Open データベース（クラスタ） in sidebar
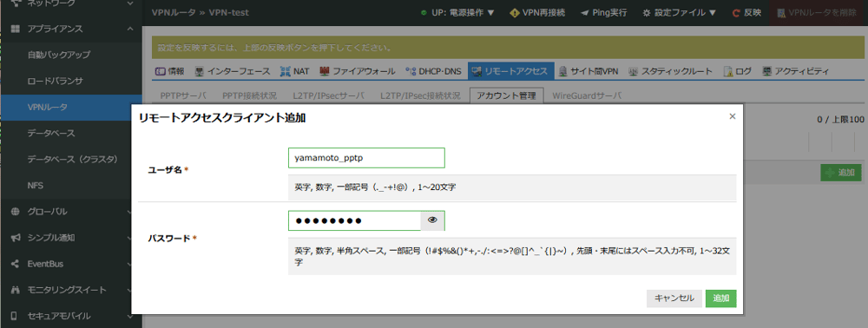 (71, 160)
